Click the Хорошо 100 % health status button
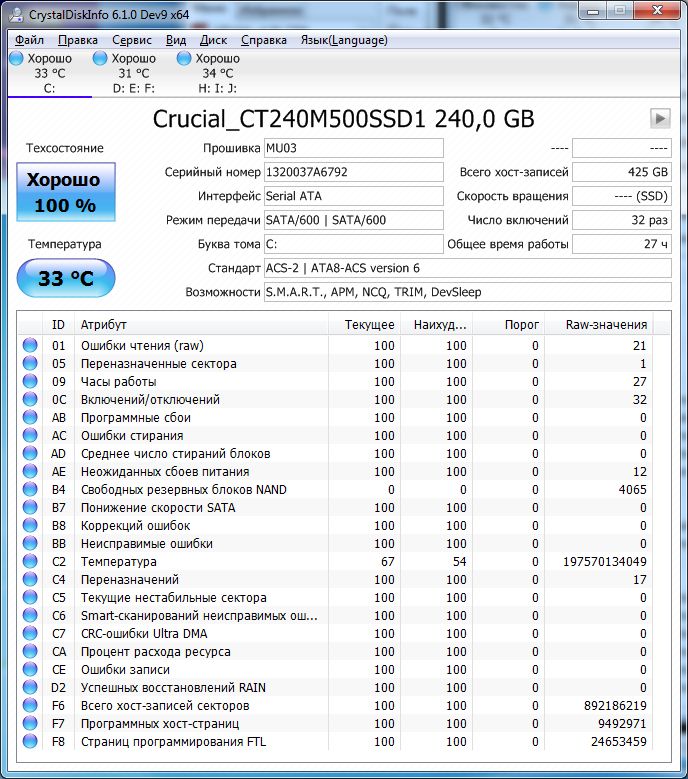The width and height of the screenshot is (688, 779). [x=66, y=192]
